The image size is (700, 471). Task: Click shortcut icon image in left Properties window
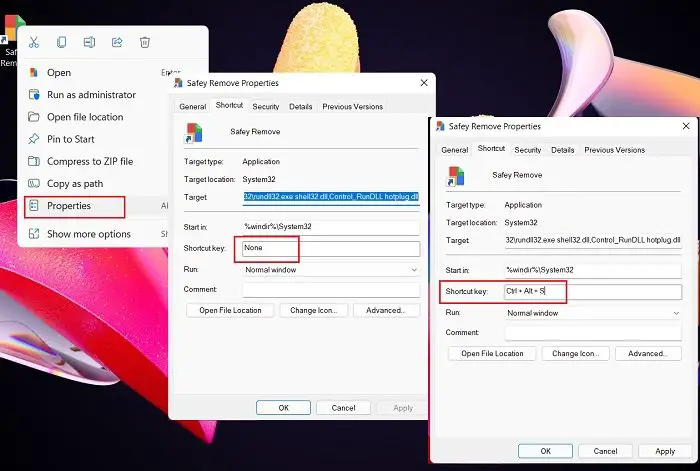point(194,133)
